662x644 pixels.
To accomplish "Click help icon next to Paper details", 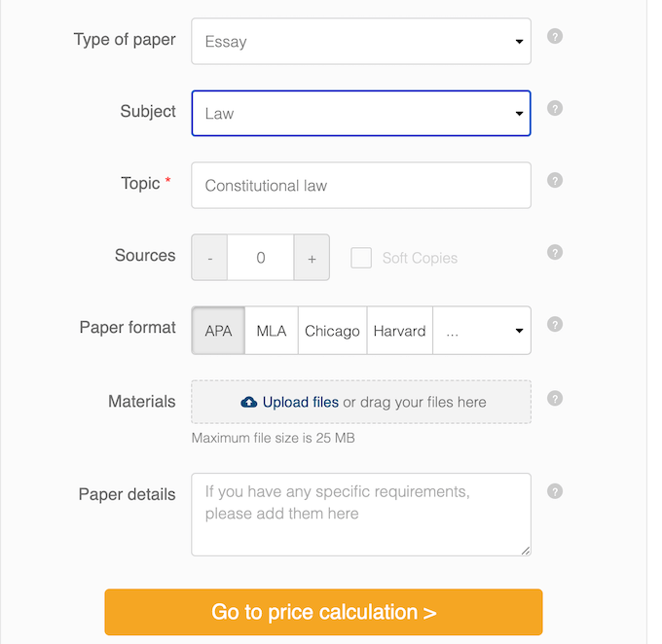I will [555, 491].
